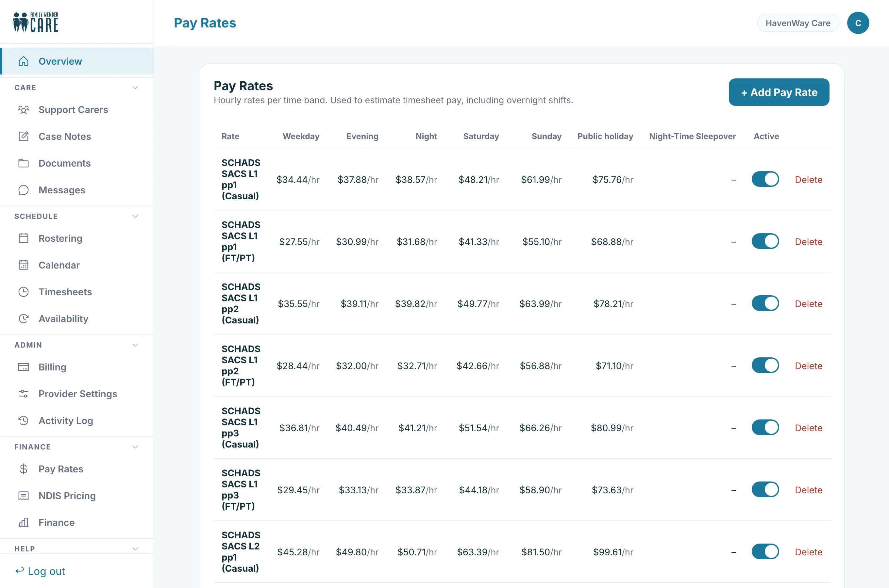
Task: Open the user avatar C menu
Action: [x=858, y=23]
